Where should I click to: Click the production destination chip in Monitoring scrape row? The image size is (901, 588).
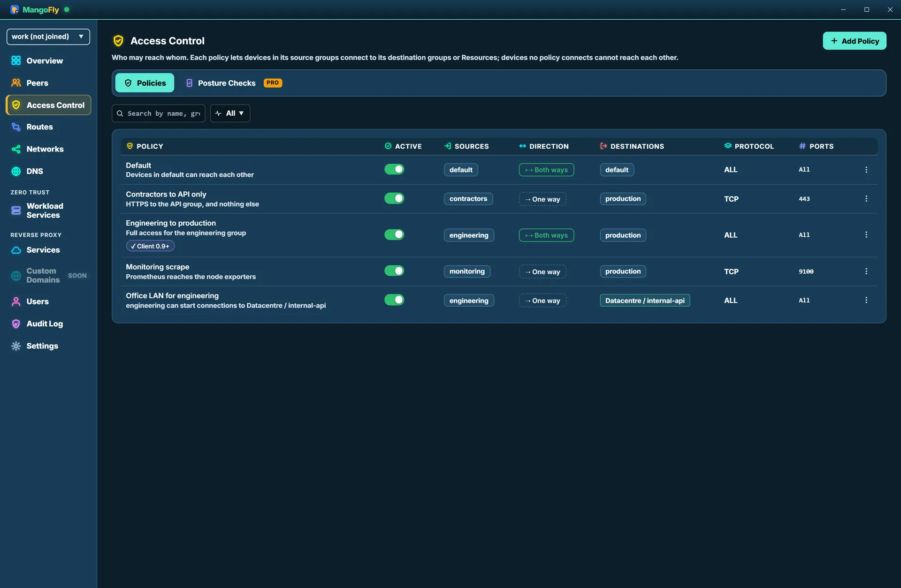click(x=623, y=271)
